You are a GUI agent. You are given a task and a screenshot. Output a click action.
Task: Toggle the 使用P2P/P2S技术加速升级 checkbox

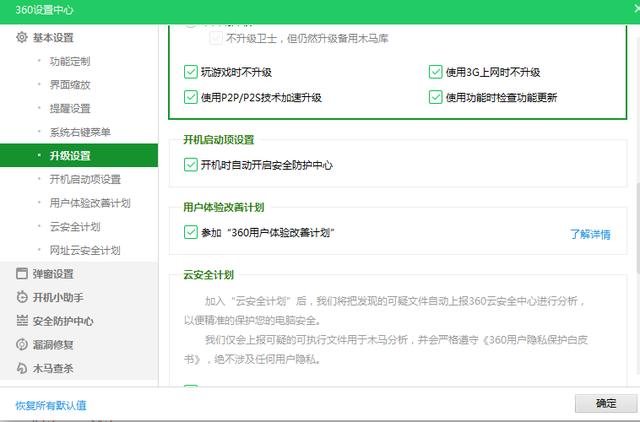tap(191, 97)
